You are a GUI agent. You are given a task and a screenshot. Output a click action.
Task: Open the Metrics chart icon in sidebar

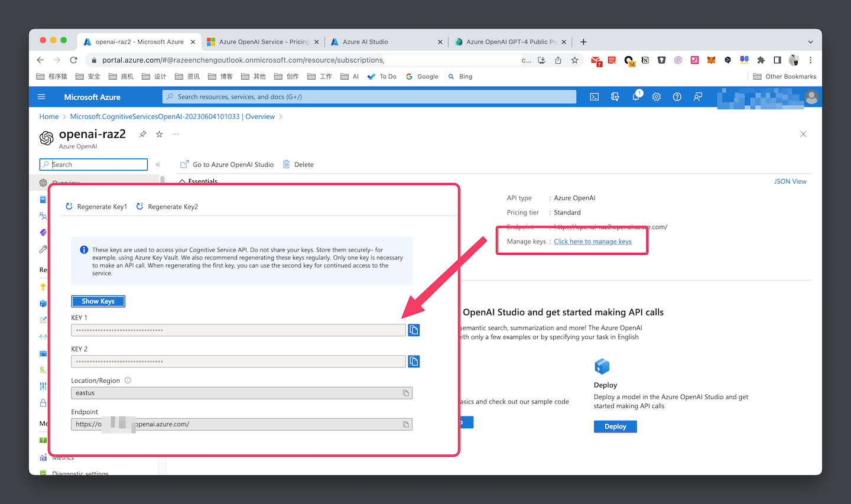(43, 457)
